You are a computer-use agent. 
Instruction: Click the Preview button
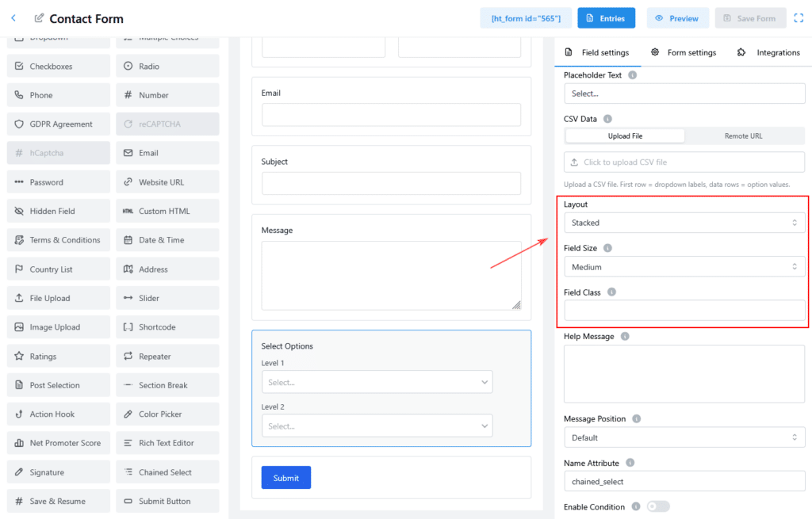pyautogui.click(x=677, y=18)
